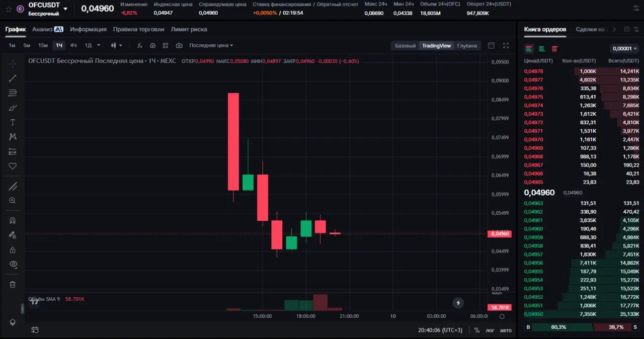Select the text annotation tool
The width and height of the screenshot is (644, 339).
tap(13, 122)
